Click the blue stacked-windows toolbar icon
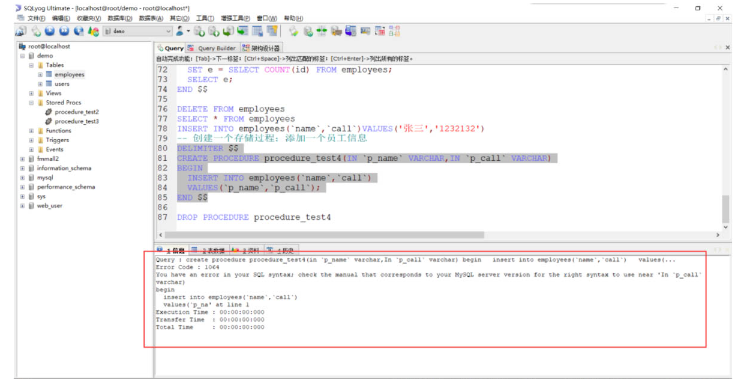The image size is (739, 379). pyautogui.click(x=351, y=32)
